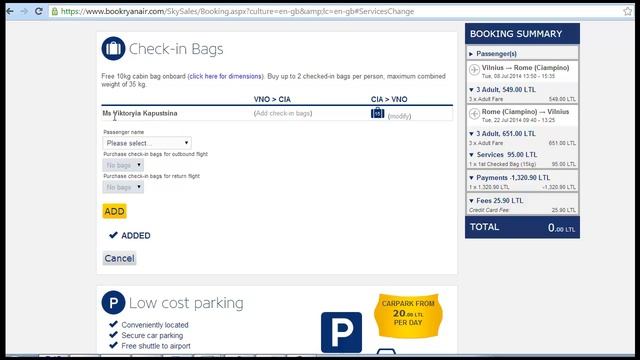Click the large blue parking sign image
This screenshot has height=360, width=640.
coord(341,332)
